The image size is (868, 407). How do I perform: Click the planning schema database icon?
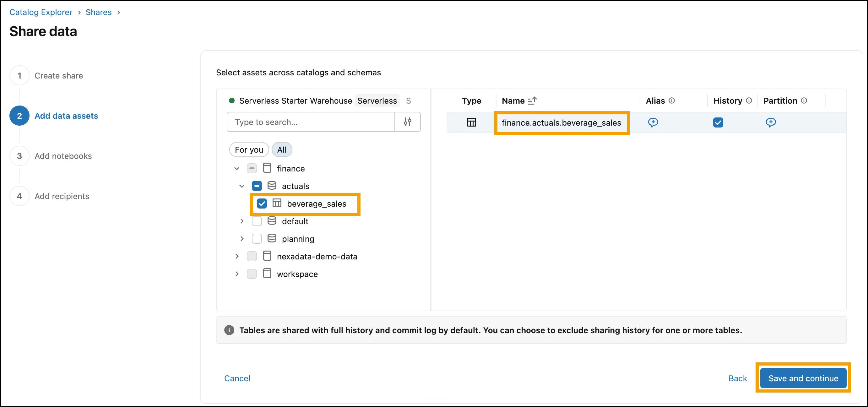[x=272, y=238]
